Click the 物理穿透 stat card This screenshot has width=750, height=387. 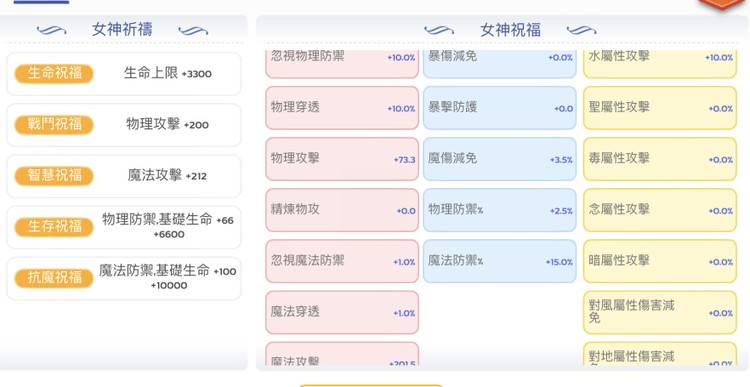point(342,108)
